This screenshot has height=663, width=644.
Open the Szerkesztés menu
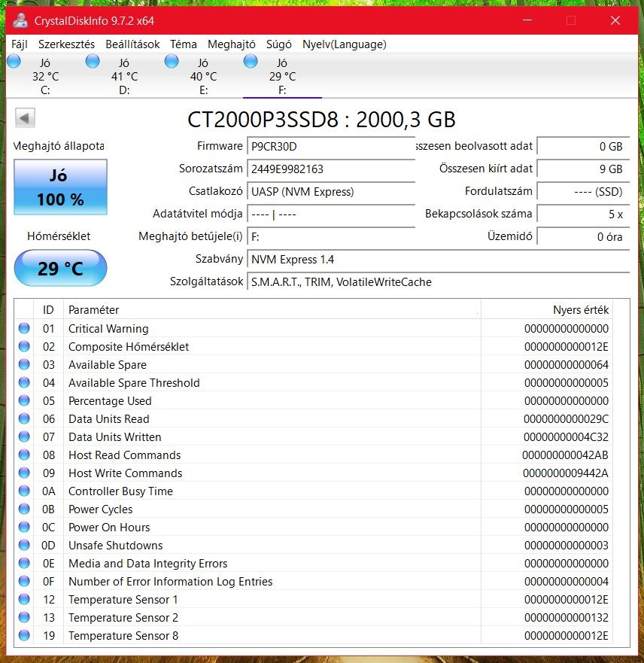[x=66, y=44]
